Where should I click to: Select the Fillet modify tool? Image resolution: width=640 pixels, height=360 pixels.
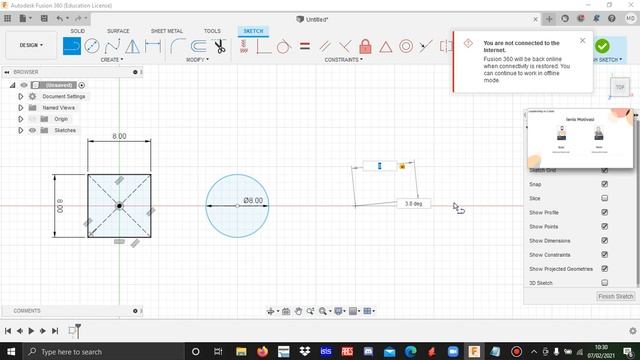[x=177, y=46]
